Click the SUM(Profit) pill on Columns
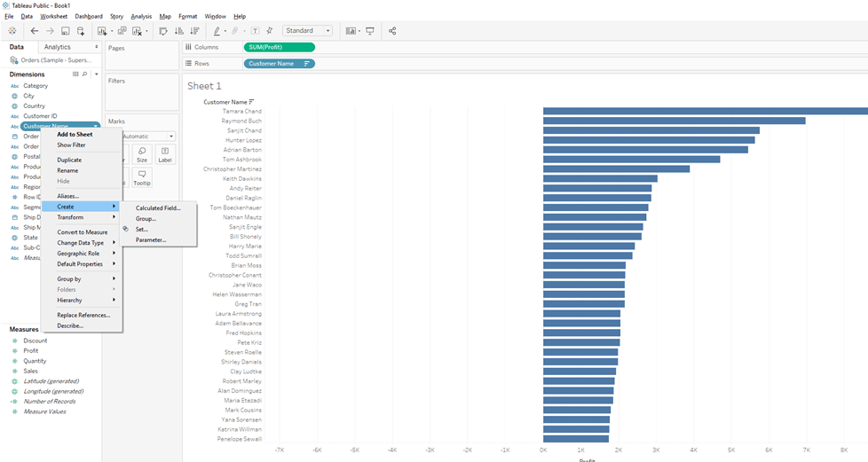 pos(279,47)
